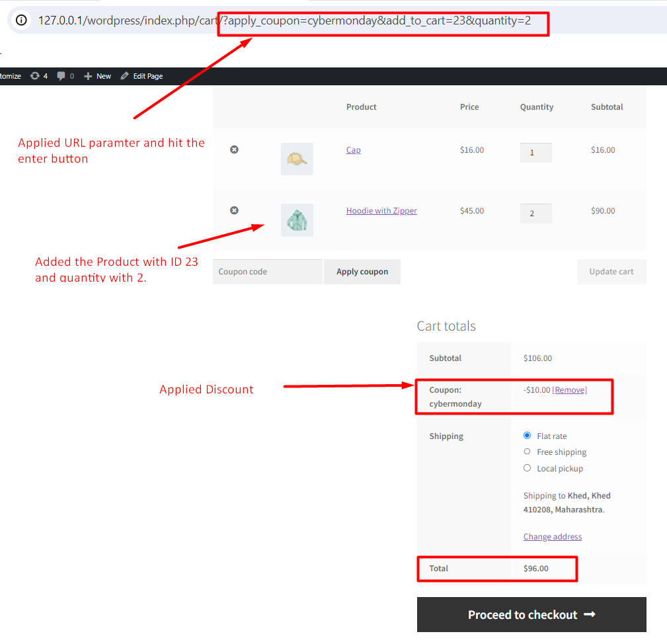Screen dimensions: 667x644
Task: Click Edit Page in the admin bar
Action: (141, 76)
